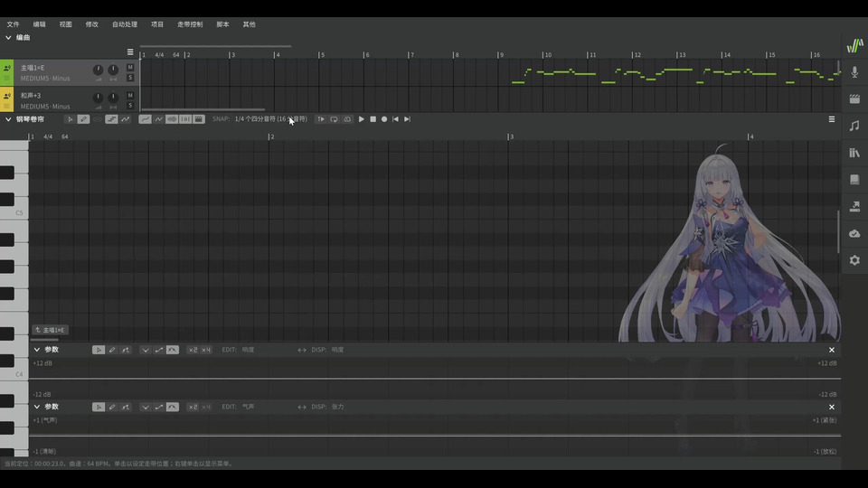Open the piano roll hamburger menu

[x=832, y=119]
